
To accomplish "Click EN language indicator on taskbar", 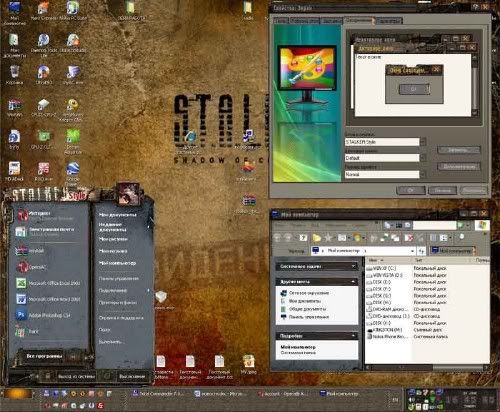I will coord(395,400).
